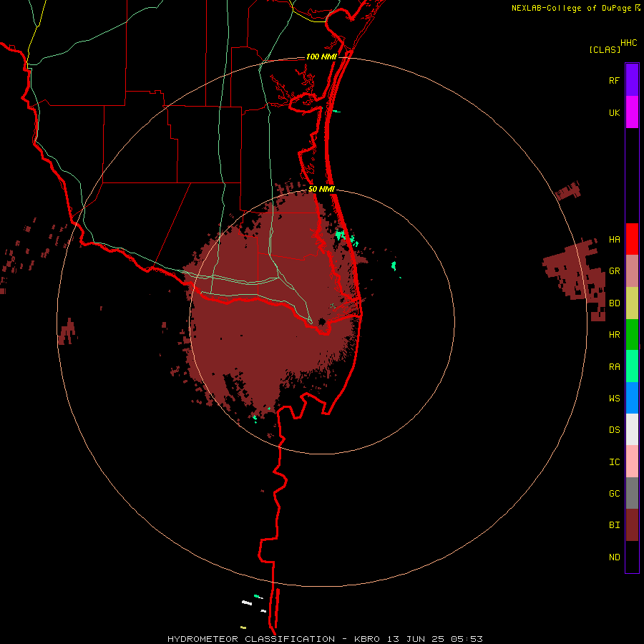Click the RF purple legend swatch
The image size is (644, 644).
coord(632,80)
